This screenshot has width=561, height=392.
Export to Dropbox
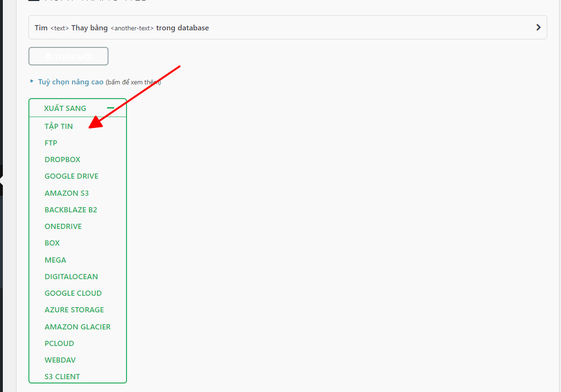[62, 160]
